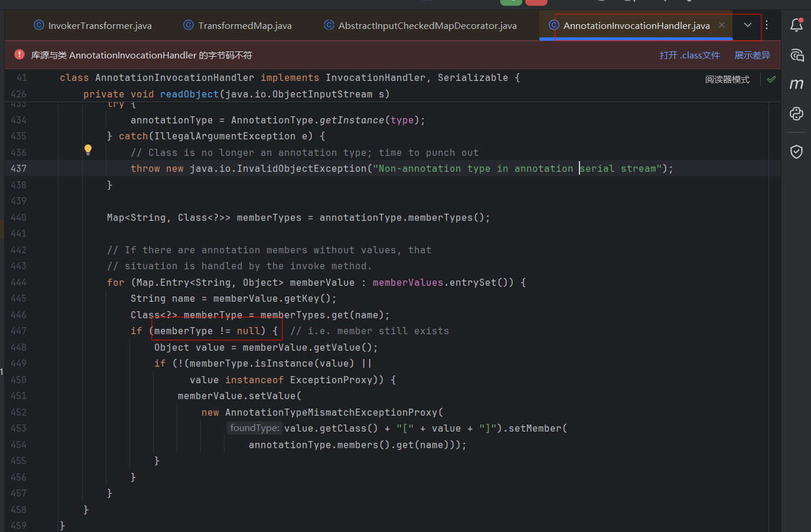The height and width of the screenshot is (532, 811).
Task: Click sticky readObject method header line
Action: point(236,94)
